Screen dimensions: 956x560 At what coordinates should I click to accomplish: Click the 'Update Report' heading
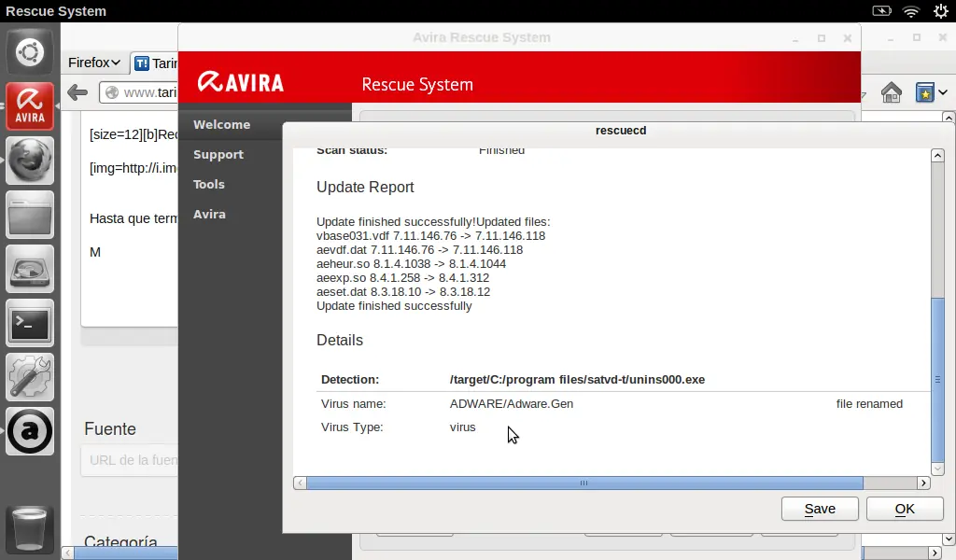(x=365, y=187)
